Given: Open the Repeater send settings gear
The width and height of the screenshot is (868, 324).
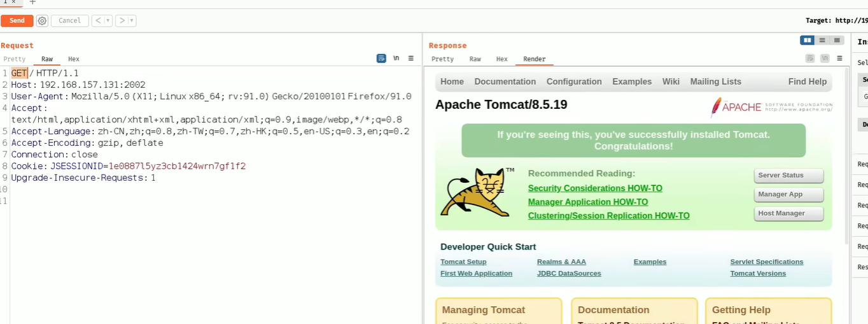Looking at the screenshot, I should [x=42, y=21].
